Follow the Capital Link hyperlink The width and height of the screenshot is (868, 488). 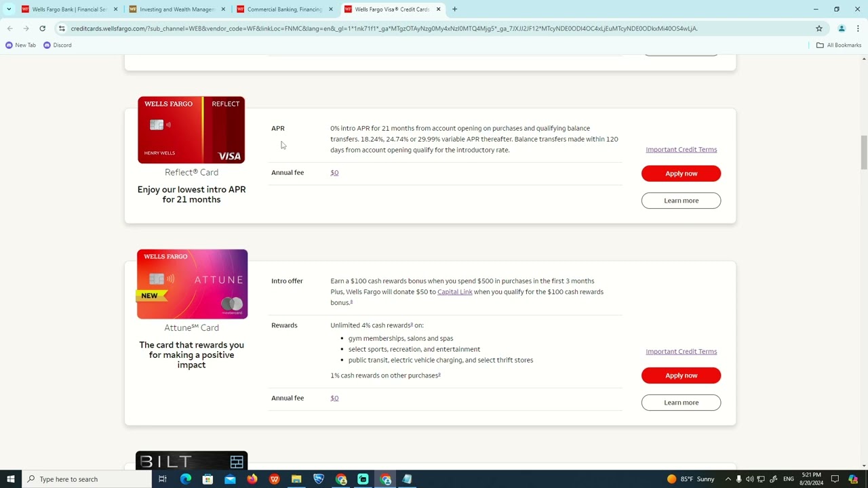tap(454, 292)
